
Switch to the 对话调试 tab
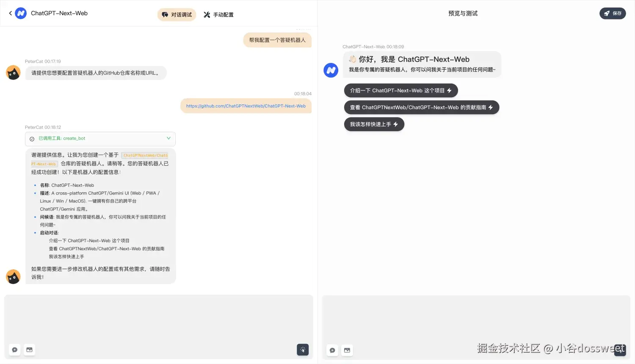coord(177,15)
